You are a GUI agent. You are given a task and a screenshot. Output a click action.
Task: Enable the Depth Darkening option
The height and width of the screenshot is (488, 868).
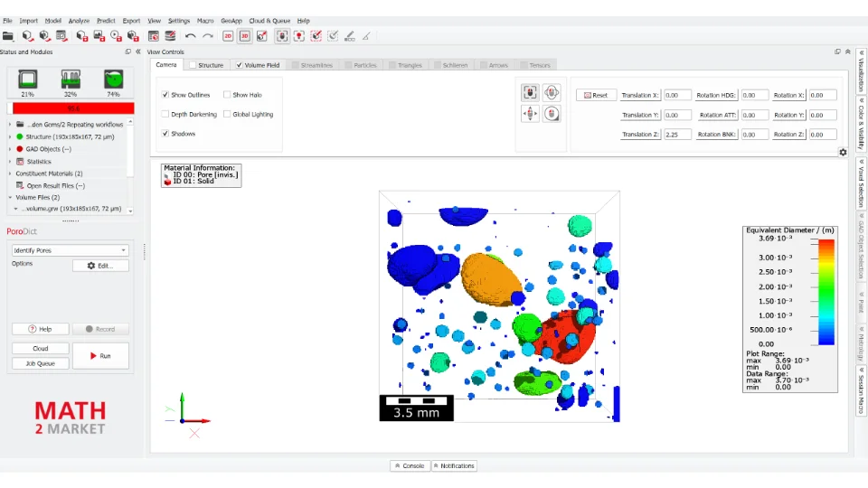point(165,115)
